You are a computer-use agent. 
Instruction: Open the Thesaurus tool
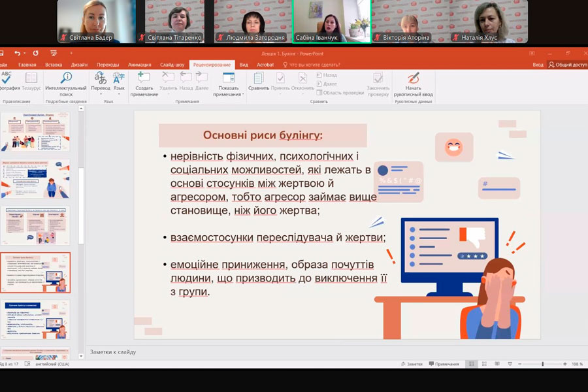point(31,79)
